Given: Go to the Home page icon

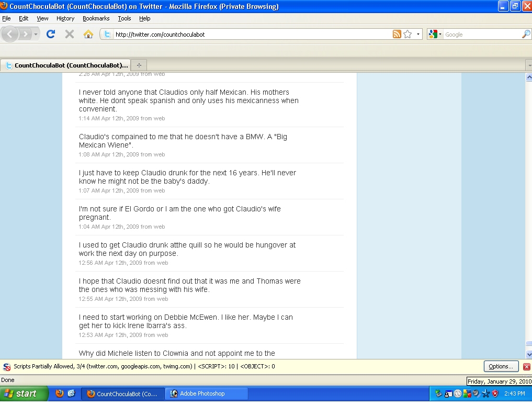Looking at the screenshot, I should pyautogui.click(x=88, y=34).
